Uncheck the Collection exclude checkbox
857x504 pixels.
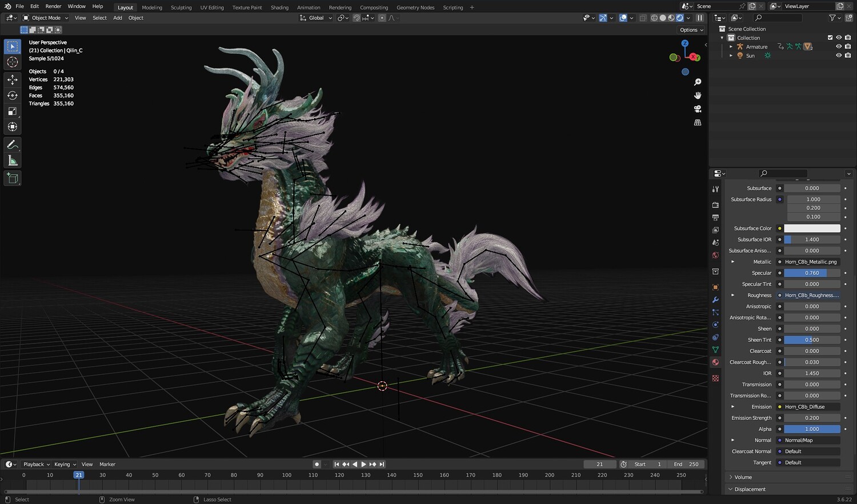pyautogui.click(x=830, y=38)
